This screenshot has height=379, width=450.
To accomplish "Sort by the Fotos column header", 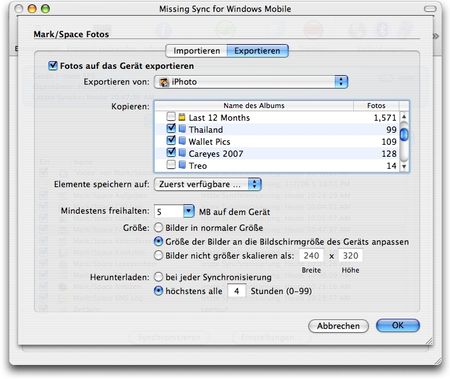I will [376, 106].
